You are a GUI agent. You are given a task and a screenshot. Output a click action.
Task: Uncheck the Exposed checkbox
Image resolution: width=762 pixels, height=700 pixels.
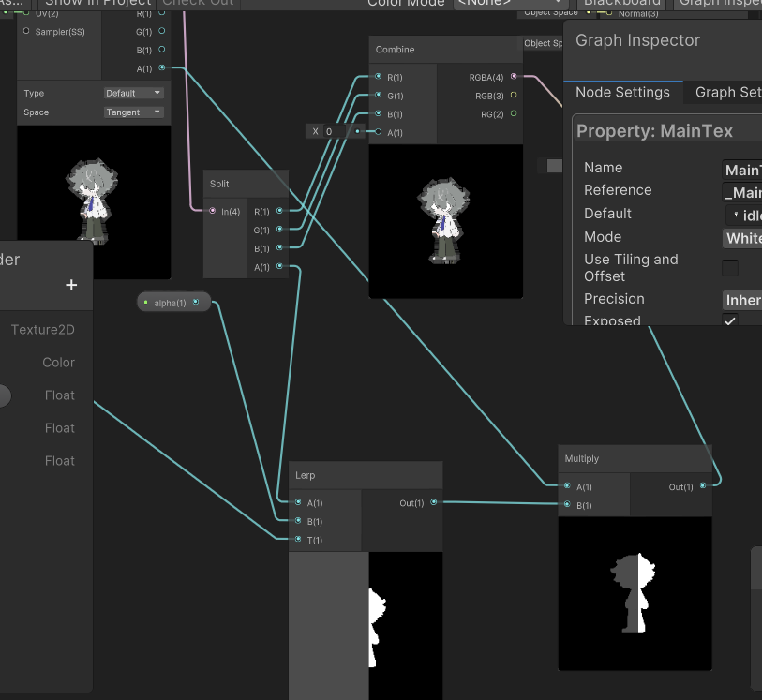coord(729,320)
